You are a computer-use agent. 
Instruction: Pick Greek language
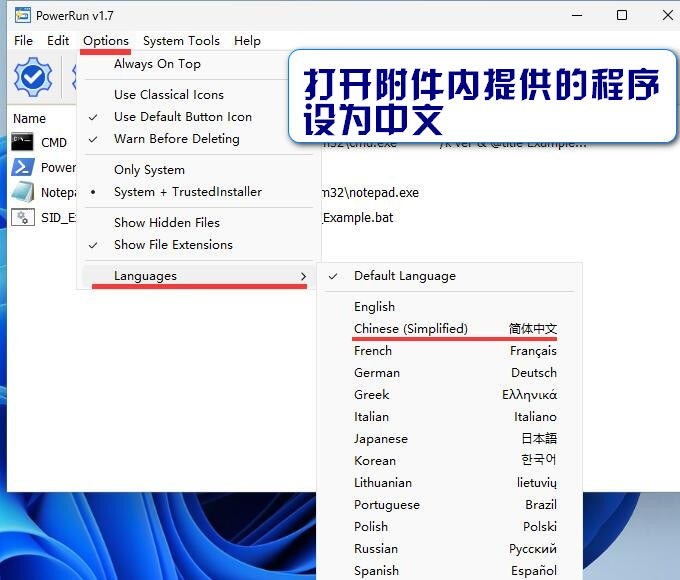click(x=449, y=395)
